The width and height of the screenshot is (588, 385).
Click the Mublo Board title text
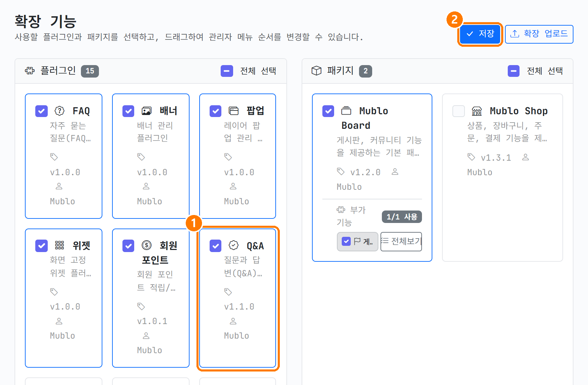365,118
